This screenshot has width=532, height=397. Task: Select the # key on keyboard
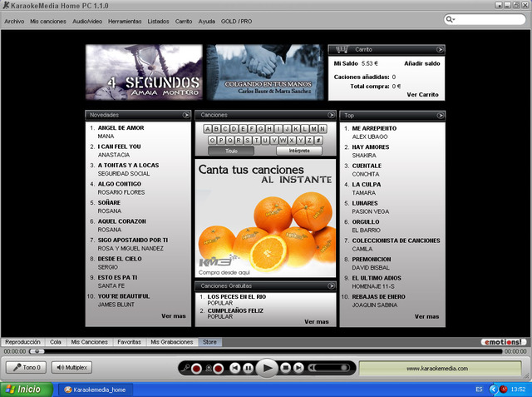coord(318,141)
